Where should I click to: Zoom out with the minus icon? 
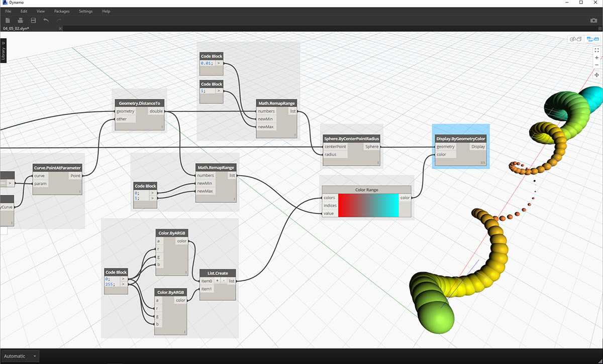point(596,66)
